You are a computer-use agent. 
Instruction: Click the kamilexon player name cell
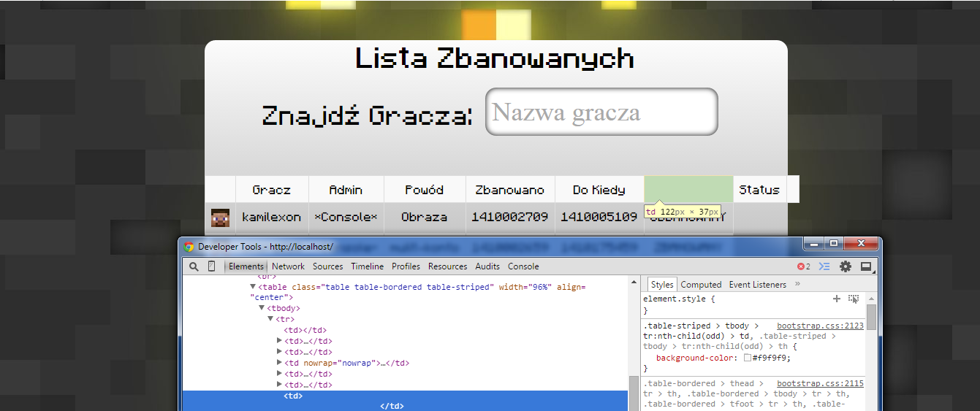[x=272, y=217]
